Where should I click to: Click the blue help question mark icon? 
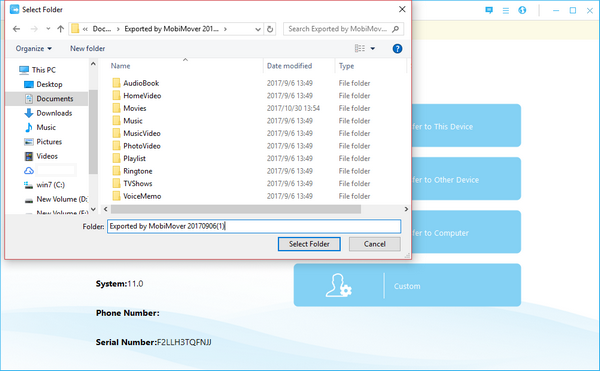click(x=397, y=49)
